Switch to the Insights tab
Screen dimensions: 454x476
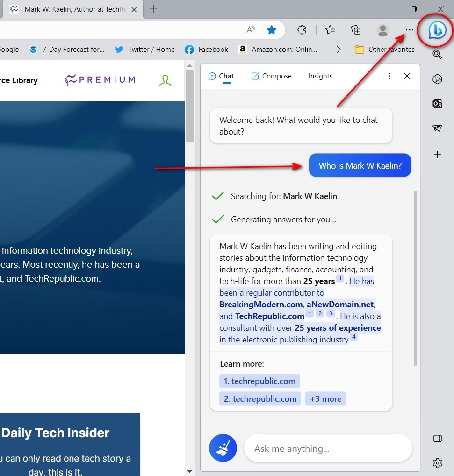(320, 76)
